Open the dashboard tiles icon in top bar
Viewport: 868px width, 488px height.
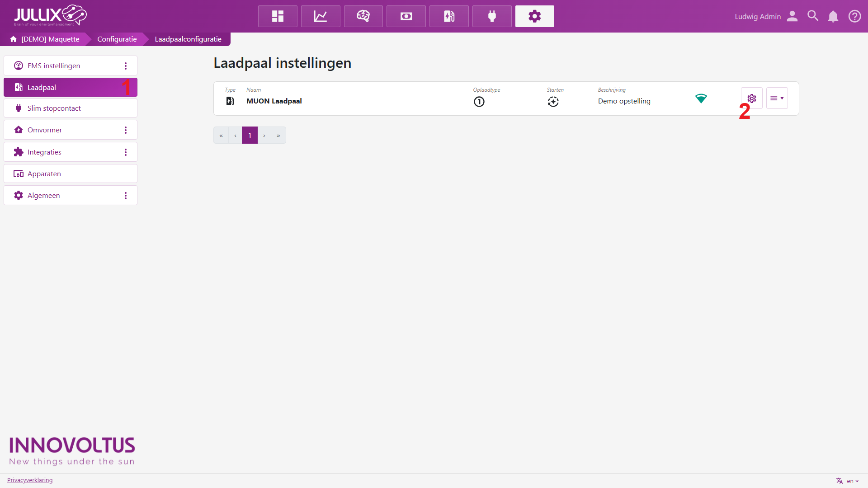[278, 16]
